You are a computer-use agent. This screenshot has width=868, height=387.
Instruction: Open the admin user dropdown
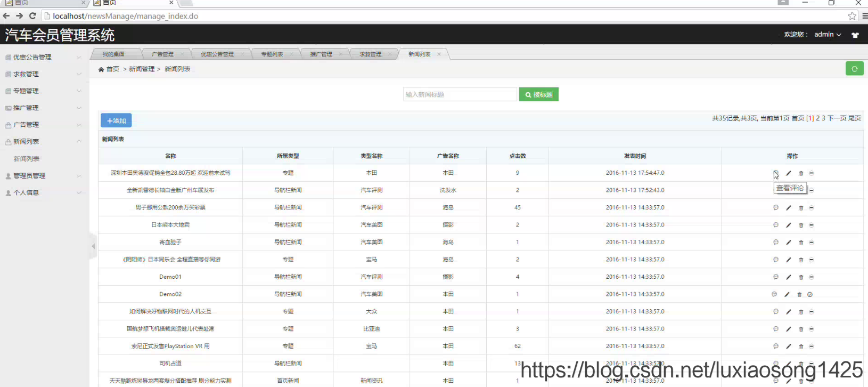(x=828, y=35)
